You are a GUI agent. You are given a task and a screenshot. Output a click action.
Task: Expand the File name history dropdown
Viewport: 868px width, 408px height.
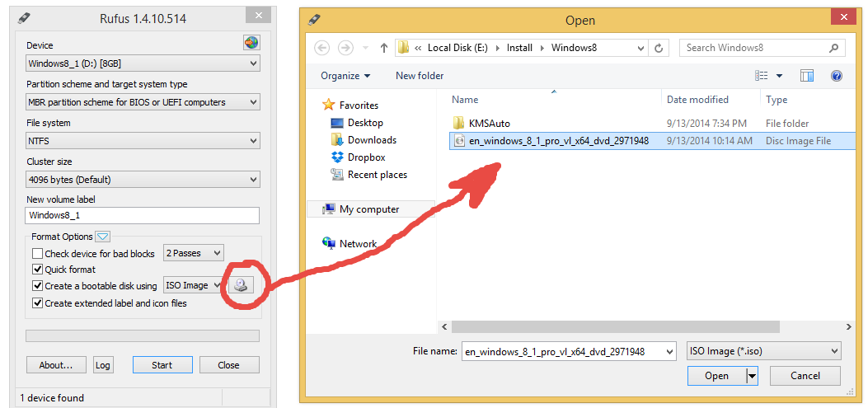point(670,351)
